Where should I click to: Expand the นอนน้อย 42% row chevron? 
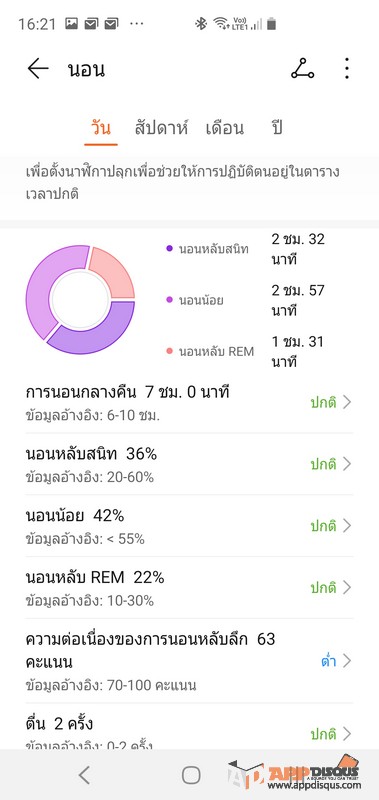coord(347,526)
